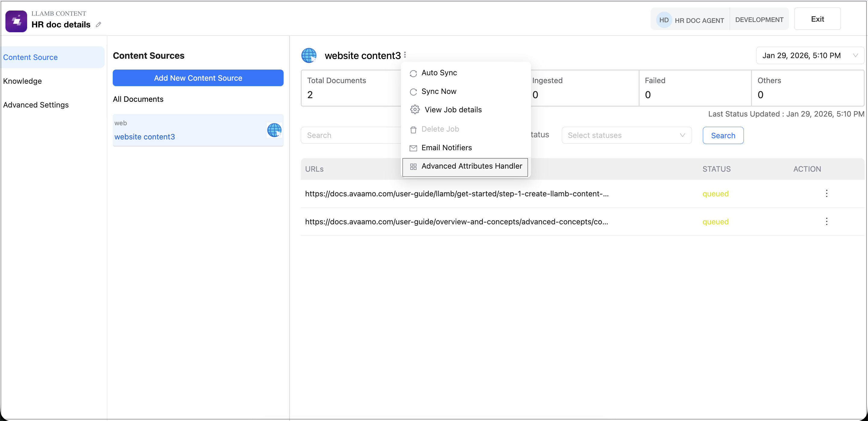Screen dimensions: 868x421
Task: Click the purple LLAMB content logo icon
Action: 16,21
